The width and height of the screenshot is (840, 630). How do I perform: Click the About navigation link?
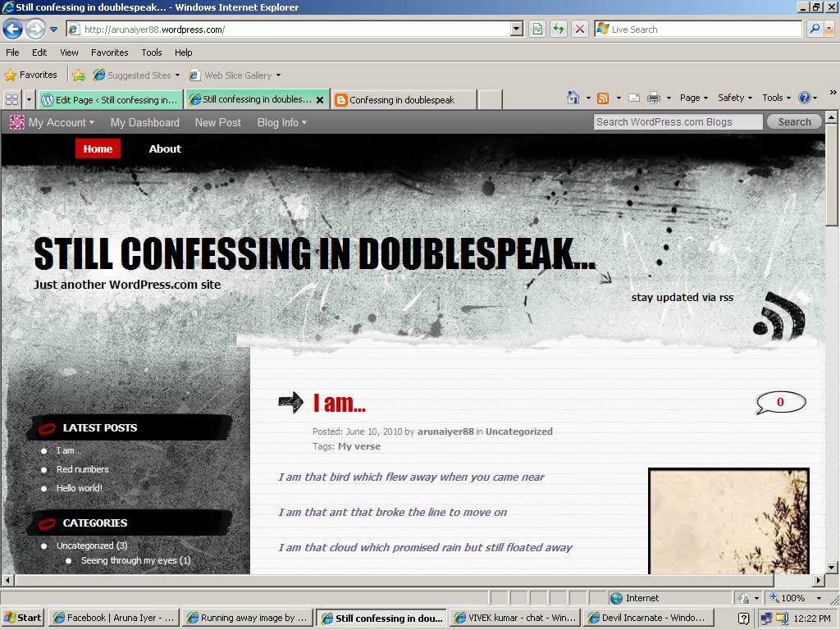(x=165, y=149)
